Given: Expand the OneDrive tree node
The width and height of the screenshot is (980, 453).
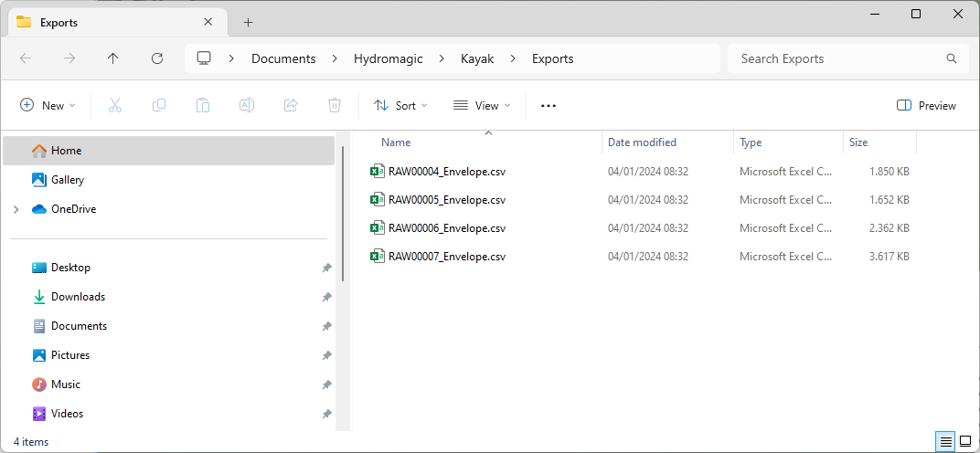Looking at the screenshot, I should 16,209.
